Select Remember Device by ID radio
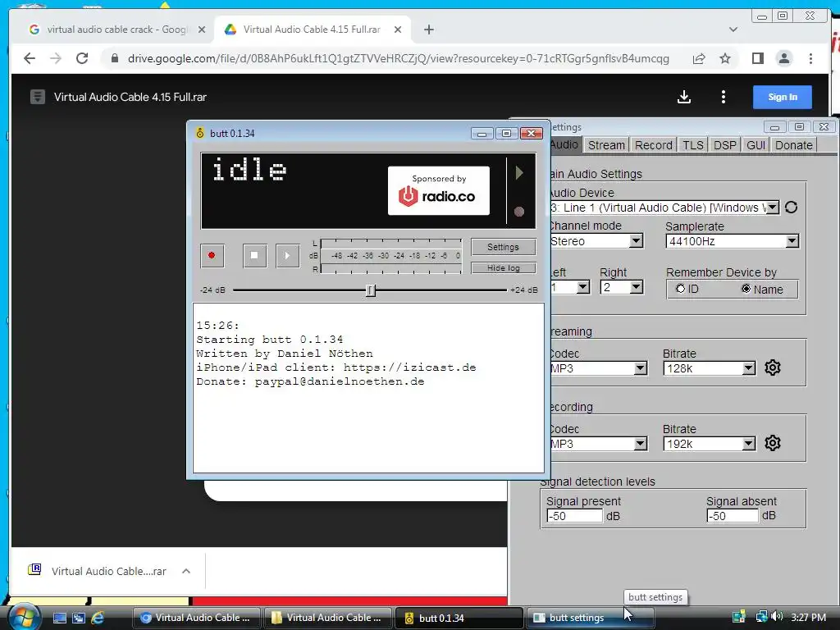Image resolution: width=840 pixels, height=630 pixels. click(x=680, y=289)
